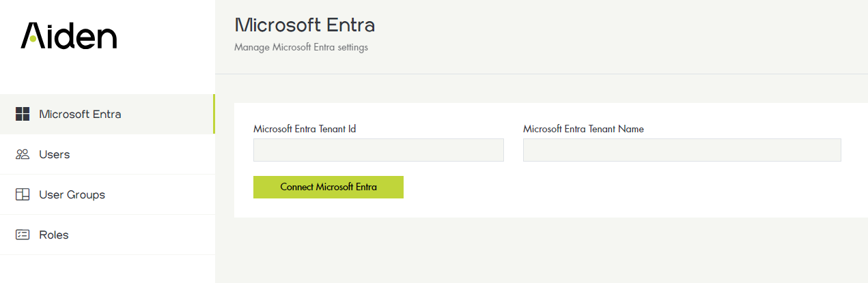Click the blank sidebar area below Roles
Screen dimensions: 868x283
[x=107, y=269]
